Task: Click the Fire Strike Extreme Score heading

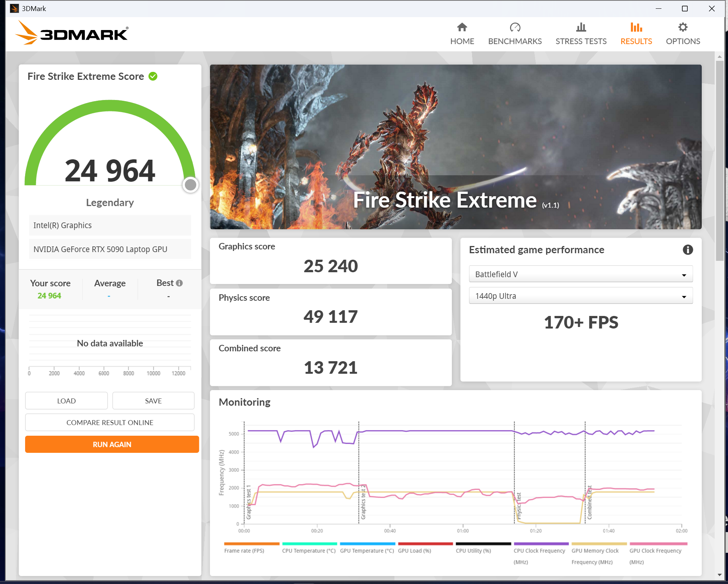Action: pos(86,76)
